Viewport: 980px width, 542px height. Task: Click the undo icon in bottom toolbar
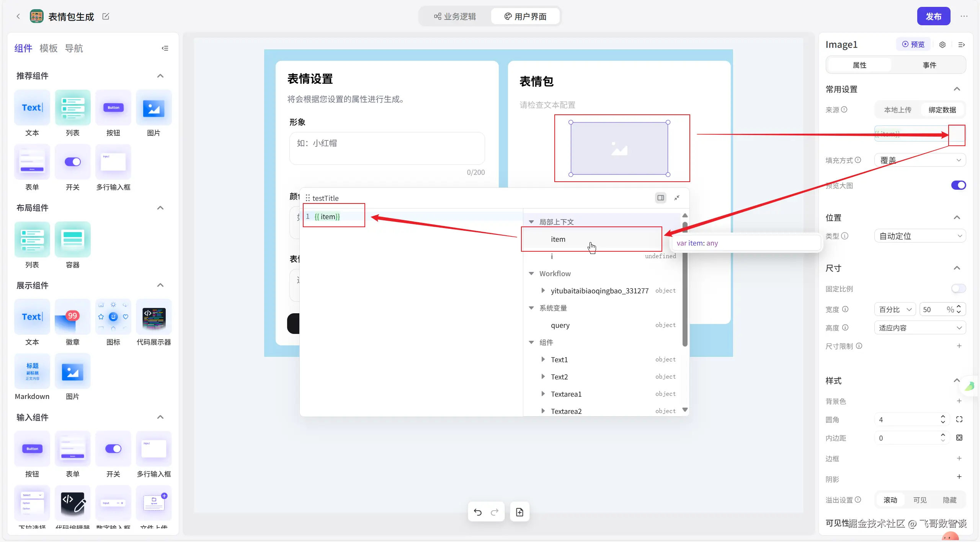pos(477,512)
